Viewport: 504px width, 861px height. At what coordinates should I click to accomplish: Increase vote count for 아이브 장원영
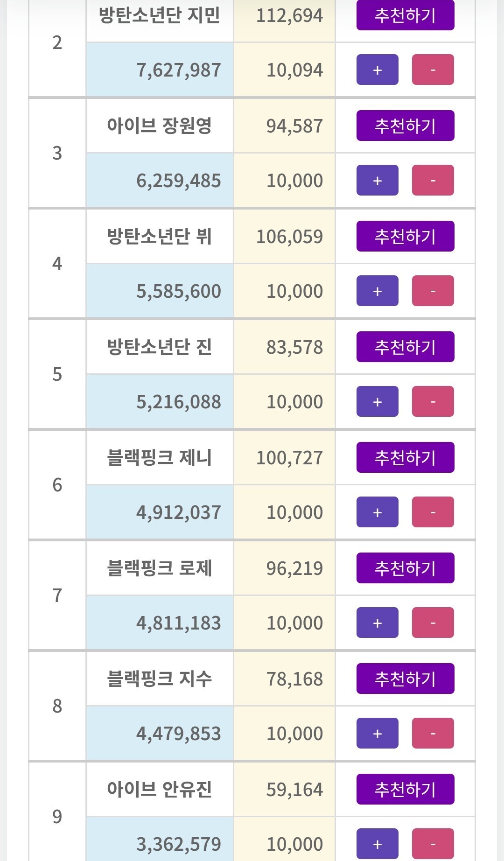pyautogui.click(x=377, y=181)
